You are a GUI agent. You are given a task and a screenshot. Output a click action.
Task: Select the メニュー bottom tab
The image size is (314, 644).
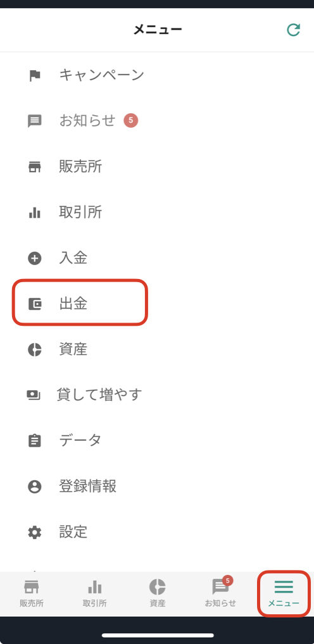(284, 593)
